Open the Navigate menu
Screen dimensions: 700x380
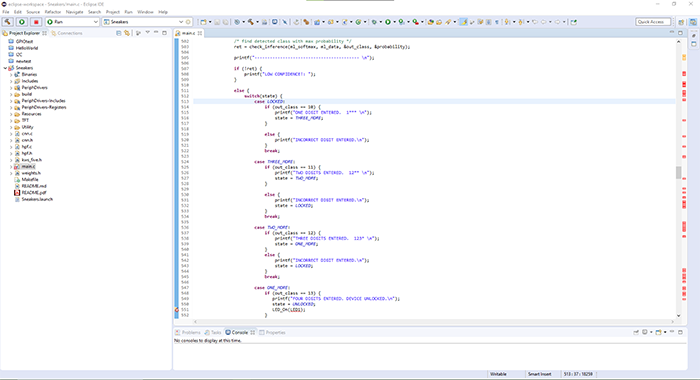[x=75, y=12]
